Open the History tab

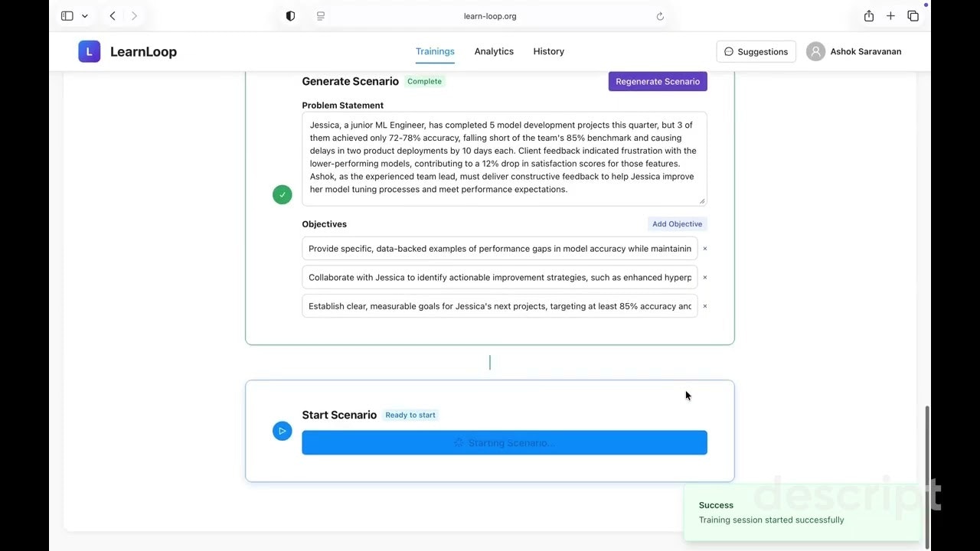click(x=548, y=51)
